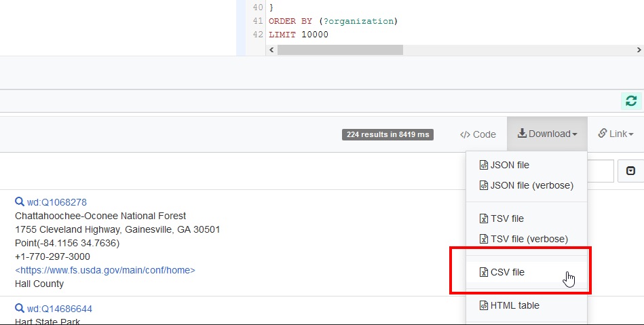Click the editor horizontal scrollbar thumb
Image resolution: width=644 pixels, height=325 pixels.
click(x=340, y=50)
